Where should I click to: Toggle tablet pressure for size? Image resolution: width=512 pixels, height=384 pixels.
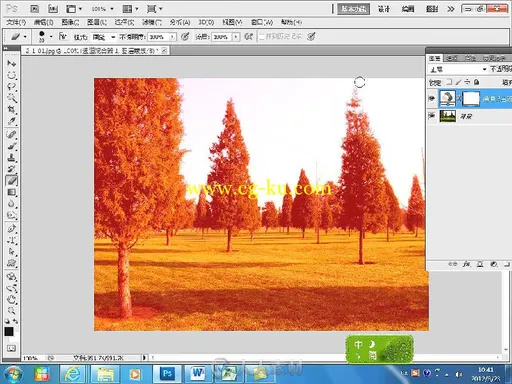click(x=311, y=36)
